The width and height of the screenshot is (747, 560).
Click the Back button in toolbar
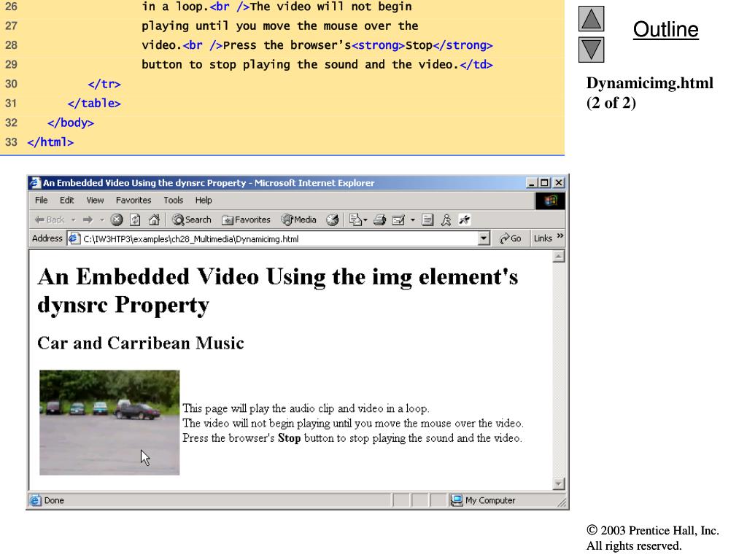pyautogui.click(x=50, y=219)
